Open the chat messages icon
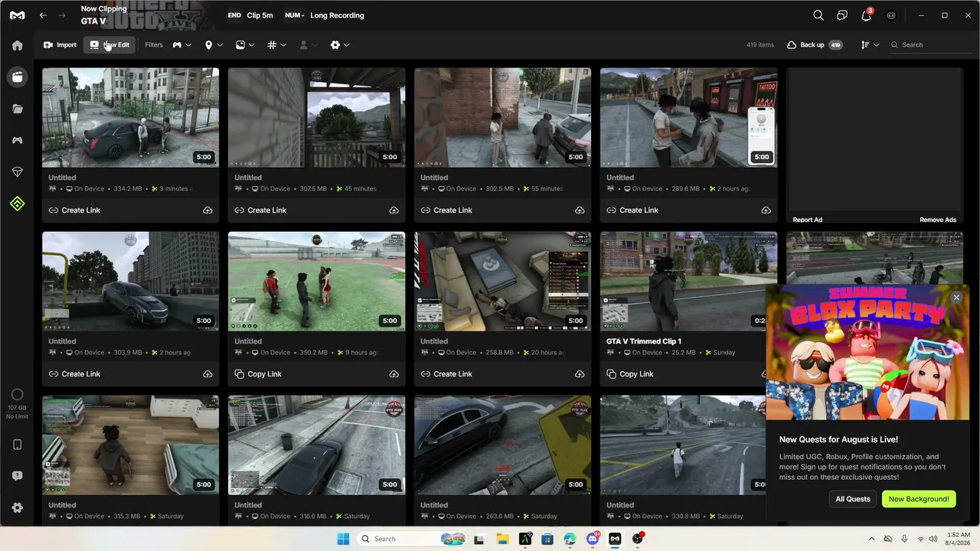The image size is (980, 551). [842, 15]
